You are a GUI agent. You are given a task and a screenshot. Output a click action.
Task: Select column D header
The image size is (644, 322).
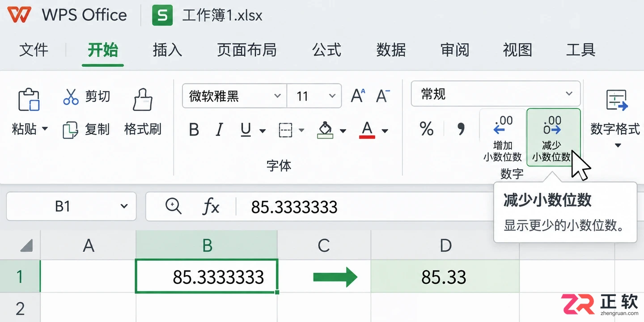[445, 245]
